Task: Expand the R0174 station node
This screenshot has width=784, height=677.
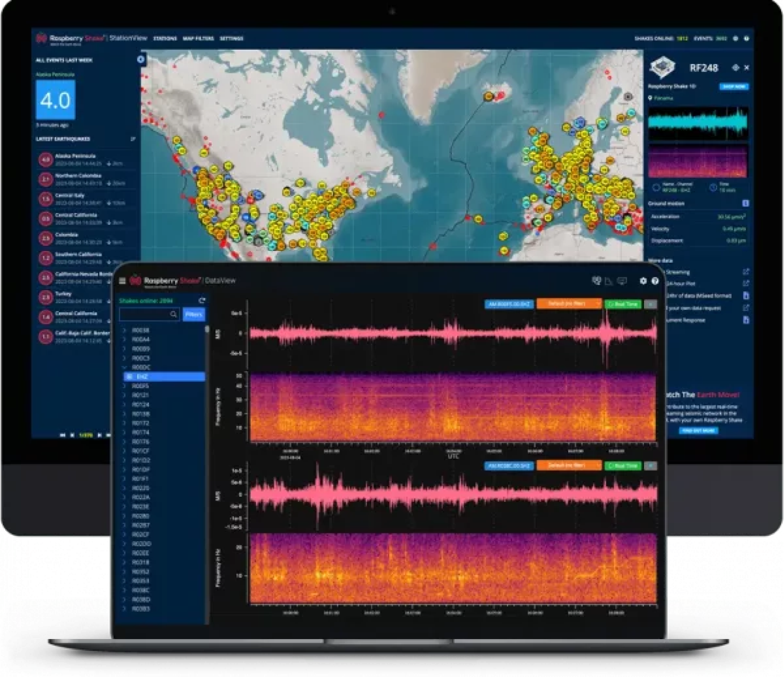Action: pyautogui.click(x=124, y=432)
